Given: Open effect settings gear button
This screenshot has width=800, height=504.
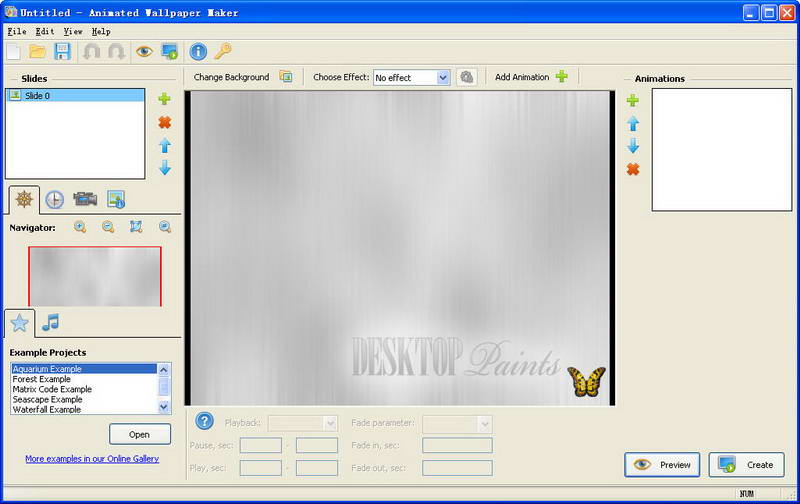Looking at the screenshot, I should pos(466,77).
